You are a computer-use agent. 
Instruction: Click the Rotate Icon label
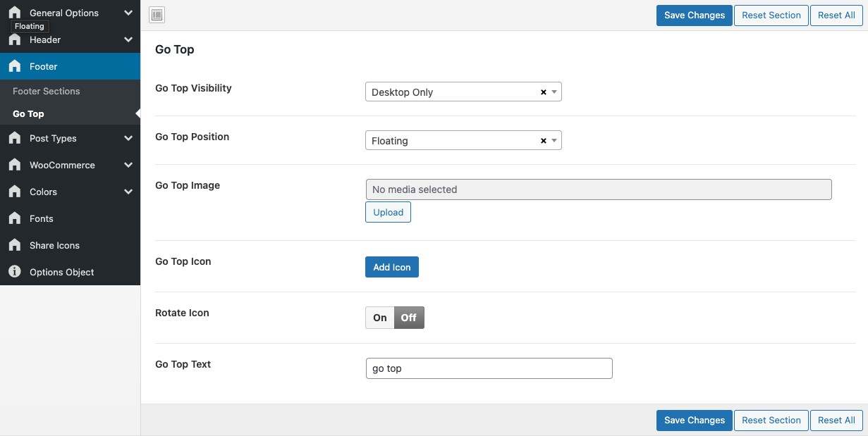pyautogui.click(x=182, y=313)
